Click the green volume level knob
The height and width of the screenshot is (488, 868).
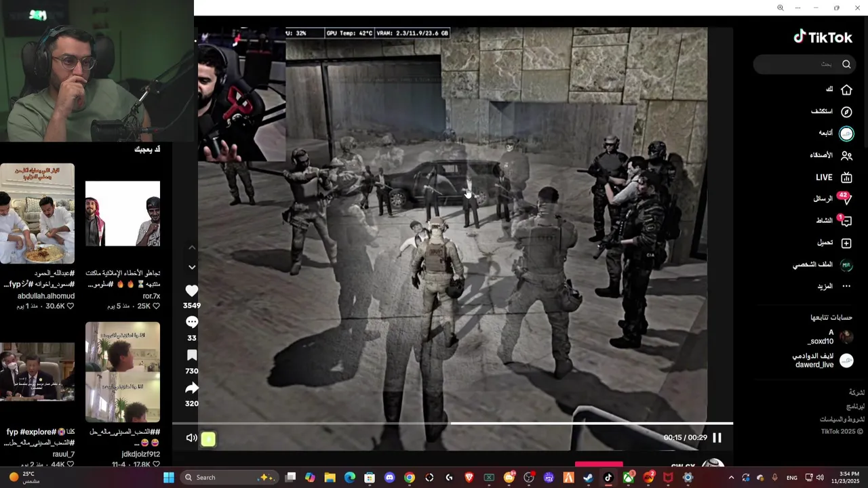coord(208,439)
